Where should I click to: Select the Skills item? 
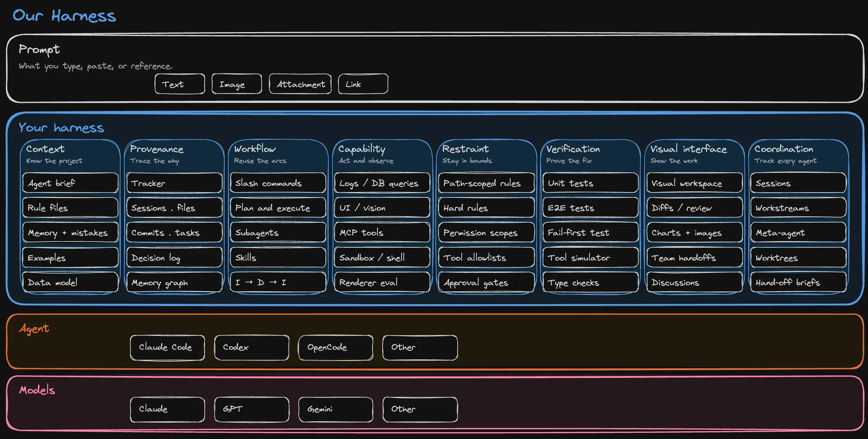278,257
